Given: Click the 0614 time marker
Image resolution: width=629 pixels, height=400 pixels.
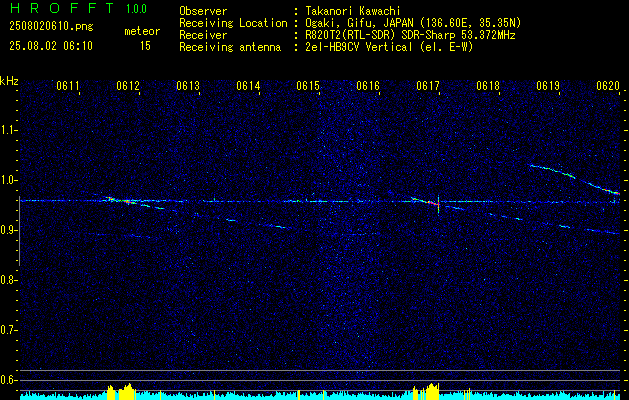Looking at the screenshot, I should pos(248,85).
